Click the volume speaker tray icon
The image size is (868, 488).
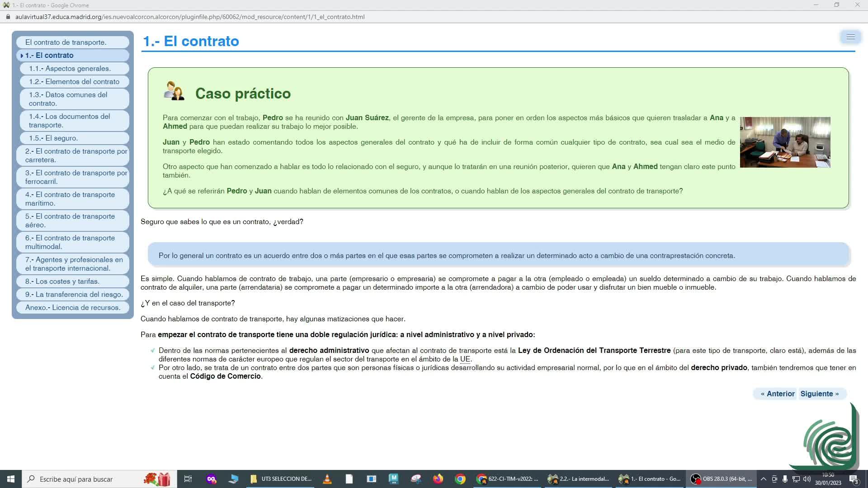(807, 479)
